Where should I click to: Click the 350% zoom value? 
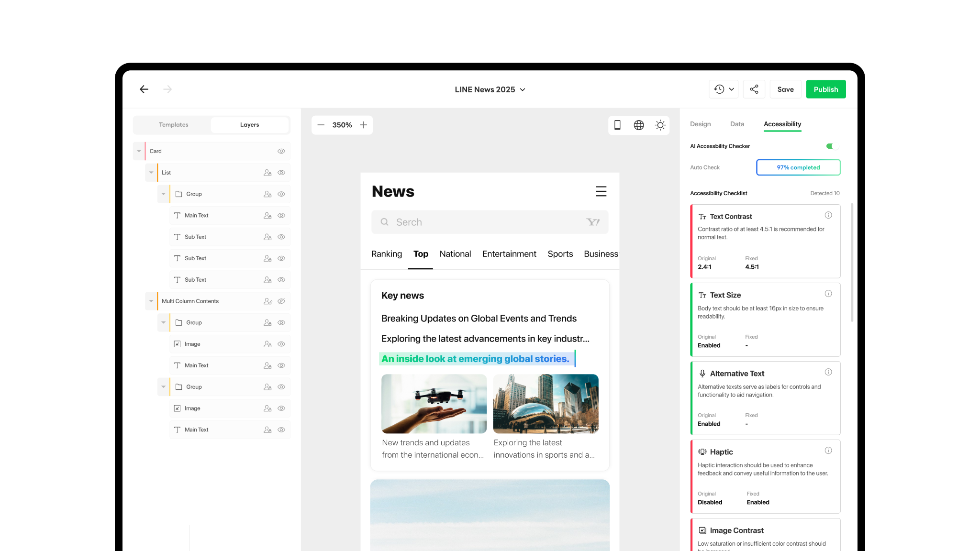pyautogui.click(x=342, y=125)
